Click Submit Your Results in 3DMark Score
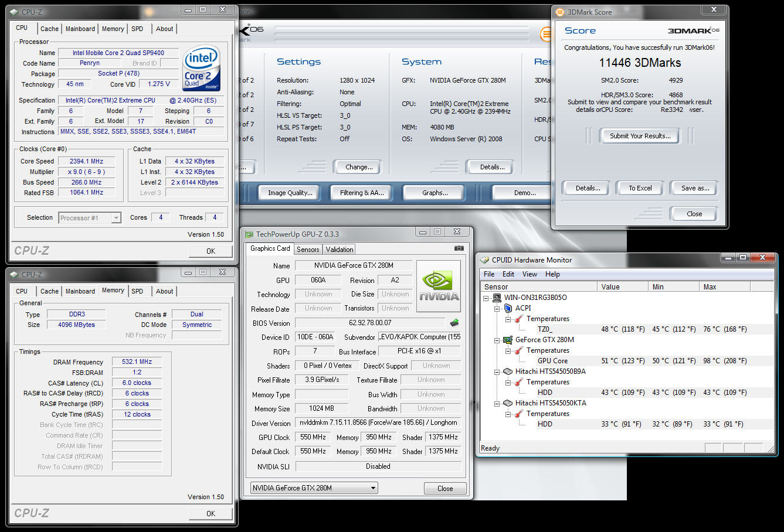Image resolution: width=784 pixels, height=532 pixels. coord(640,136)
